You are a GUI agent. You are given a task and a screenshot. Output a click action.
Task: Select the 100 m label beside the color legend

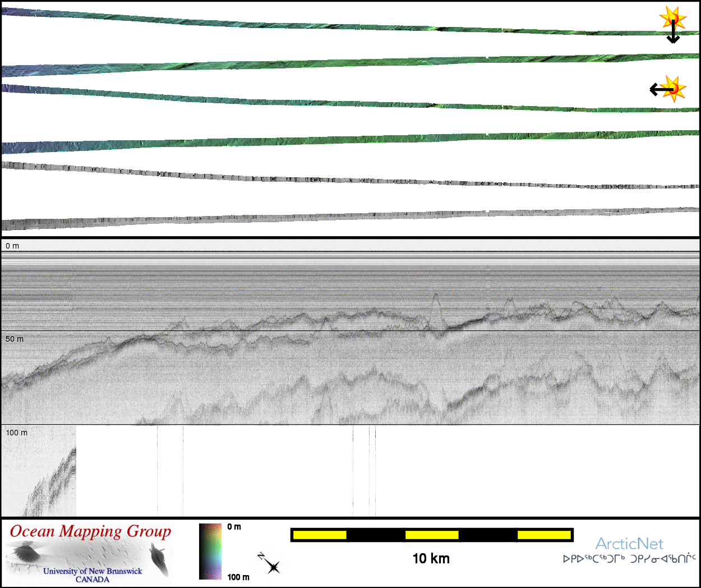click(238, 577)
